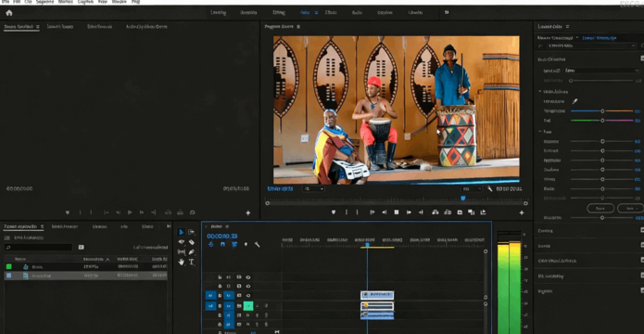644x334 pixels.
Task: Open timeline display settings wrench
Action: tap(257, 244)
